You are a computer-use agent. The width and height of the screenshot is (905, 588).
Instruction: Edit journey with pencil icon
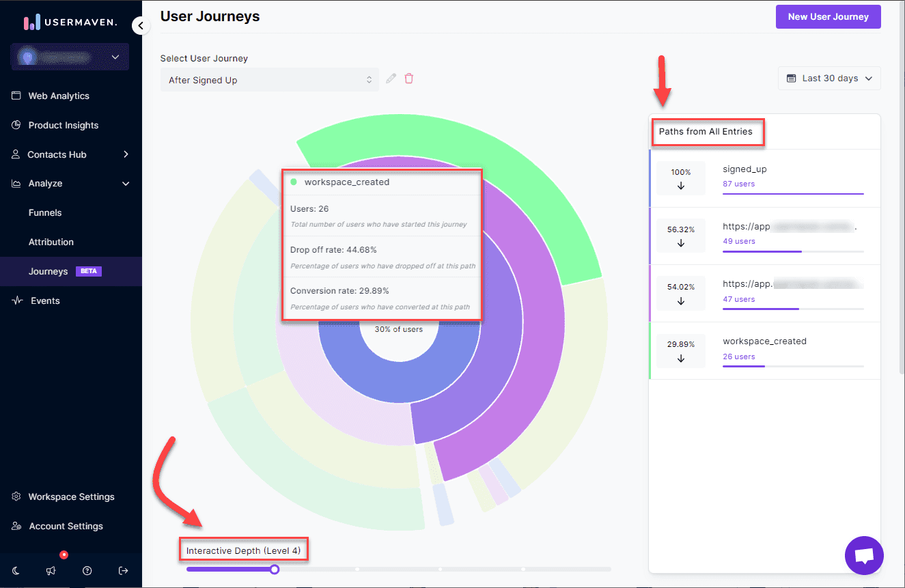(391, 79)
